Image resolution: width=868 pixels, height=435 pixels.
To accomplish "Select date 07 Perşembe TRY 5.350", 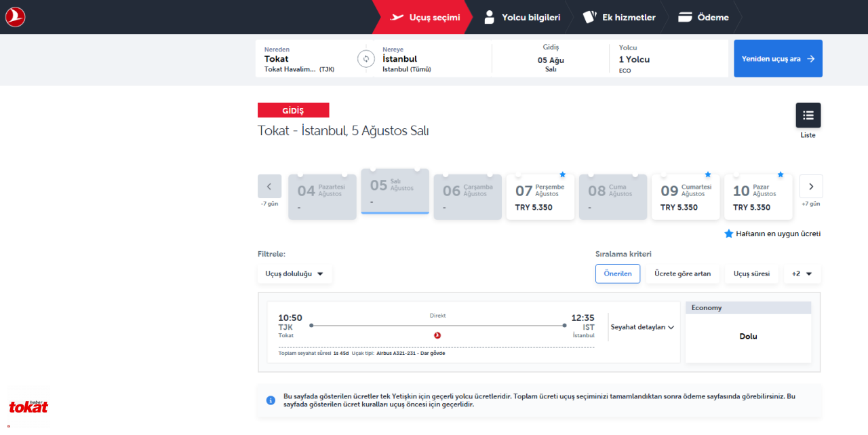I will click(540, 197).
